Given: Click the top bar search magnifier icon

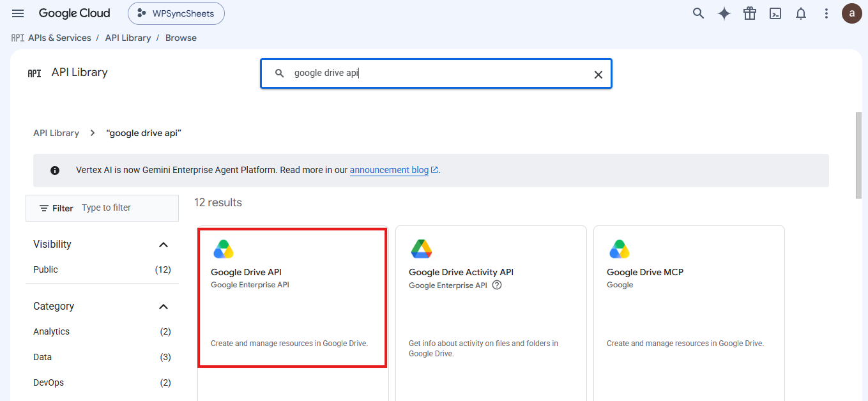Looking at the screenshot, I should [x=699, y=13].
